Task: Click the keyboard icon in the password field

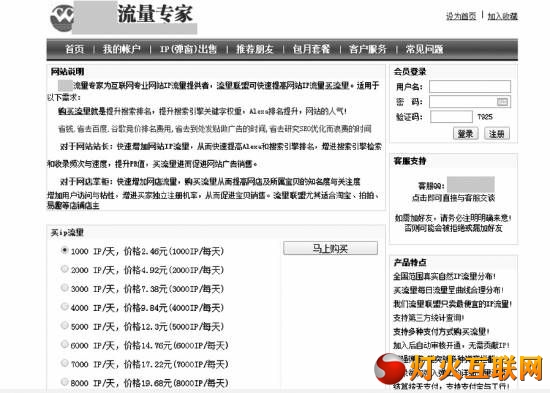Action: click(502, 102)
